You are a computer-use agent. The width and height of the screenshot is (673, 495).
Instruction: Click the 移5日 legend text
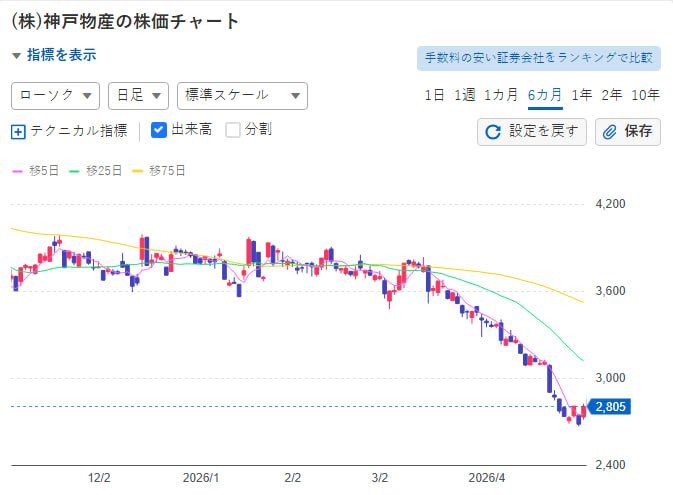pos(44,171)
